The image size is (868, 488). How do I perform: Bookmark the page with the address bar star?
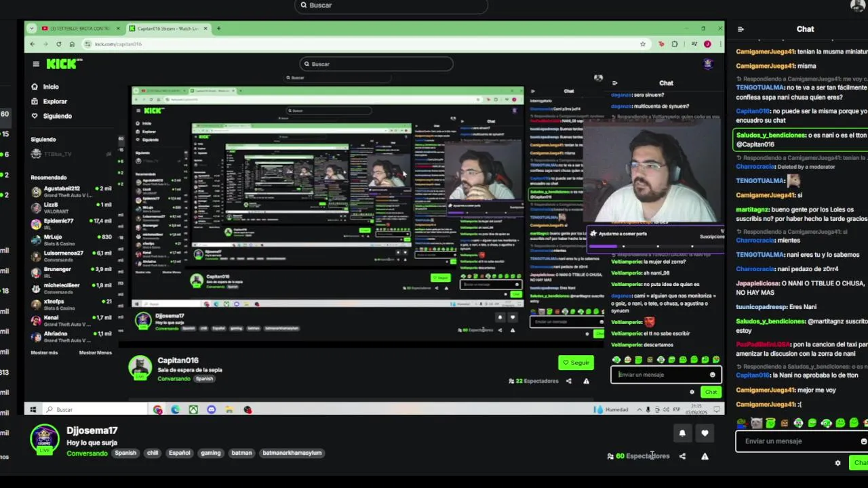click(643, 44)
